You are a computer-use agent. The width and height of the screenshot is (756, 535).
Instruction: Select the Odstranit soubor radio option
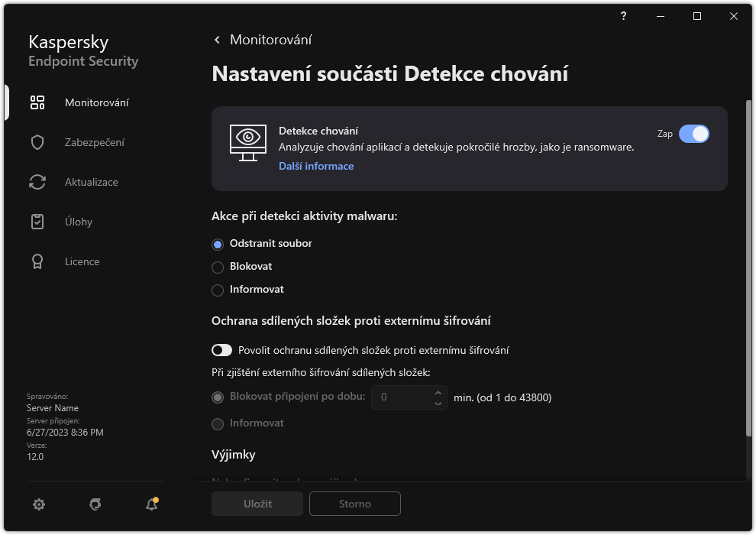tap(216, 243)
